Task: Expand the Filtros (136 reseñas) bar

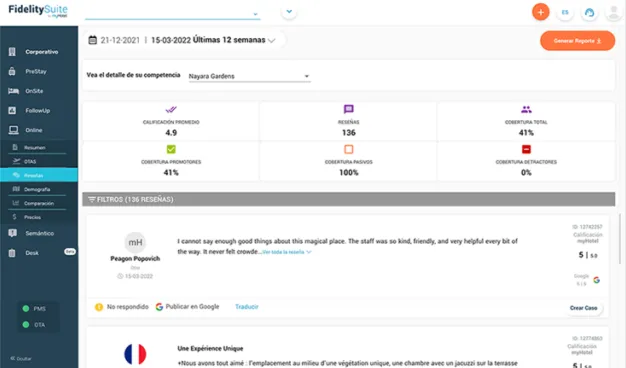Action: click(x=349, y=199)
